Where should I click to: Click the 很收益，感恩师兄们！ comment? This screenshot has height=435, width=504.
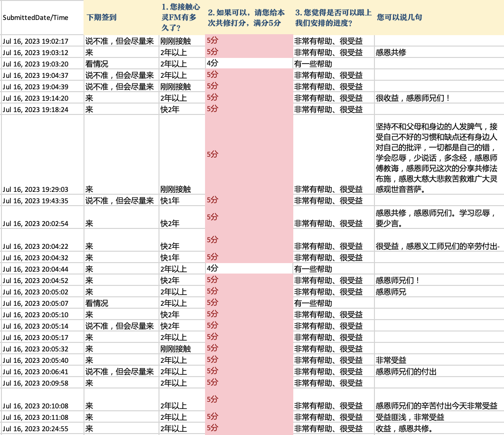[413, 98]
